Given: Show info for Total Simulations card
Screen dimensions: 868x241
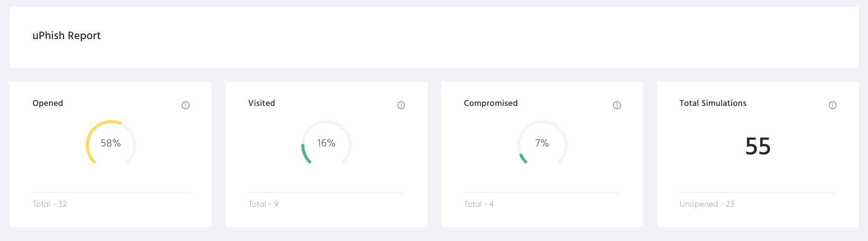Looking at the screenshot, I should point(833,105).
